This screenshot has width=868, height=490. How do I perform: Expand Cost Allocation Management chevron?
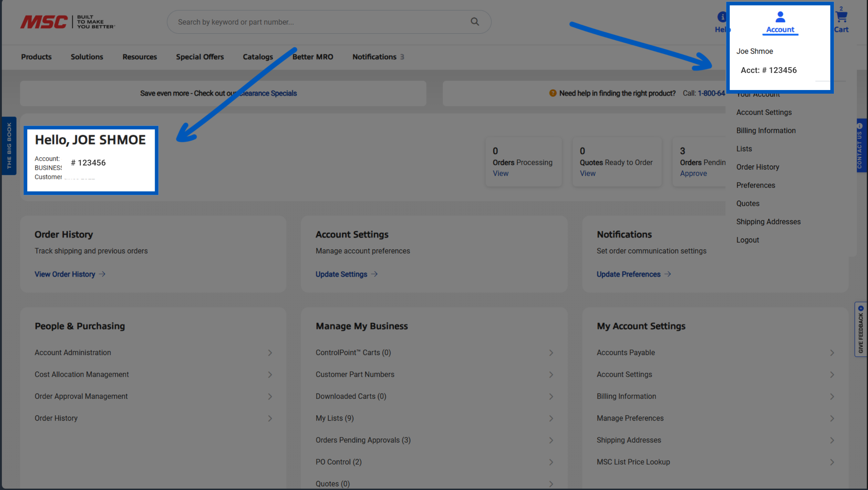270,375
